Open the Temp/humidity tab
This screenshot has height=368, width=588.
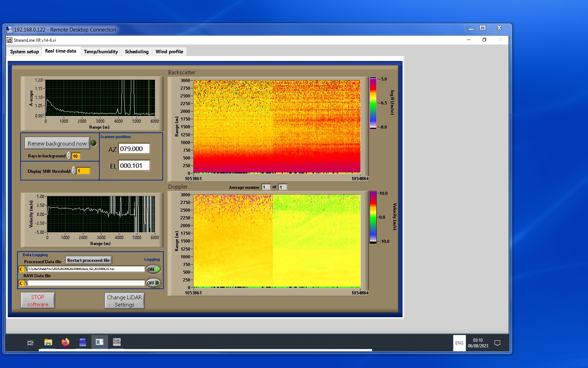[101, 52]
